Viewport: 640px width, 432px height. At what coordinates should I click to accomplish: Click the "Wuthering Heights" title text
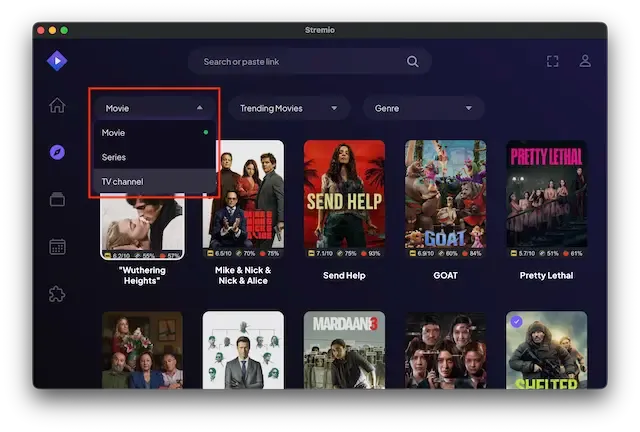click(x=142, y=276)
